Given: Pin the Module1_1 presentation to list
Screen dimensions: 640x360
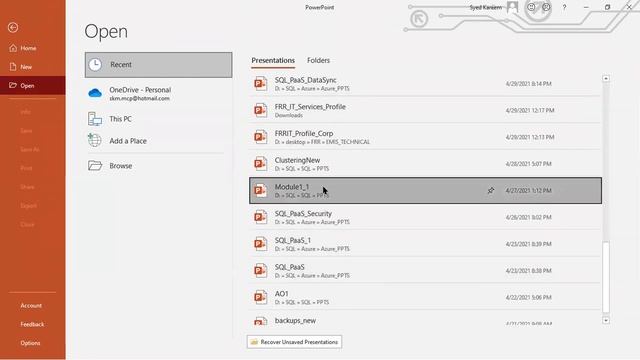Looking at the screenshot, I should coord(491,190).
